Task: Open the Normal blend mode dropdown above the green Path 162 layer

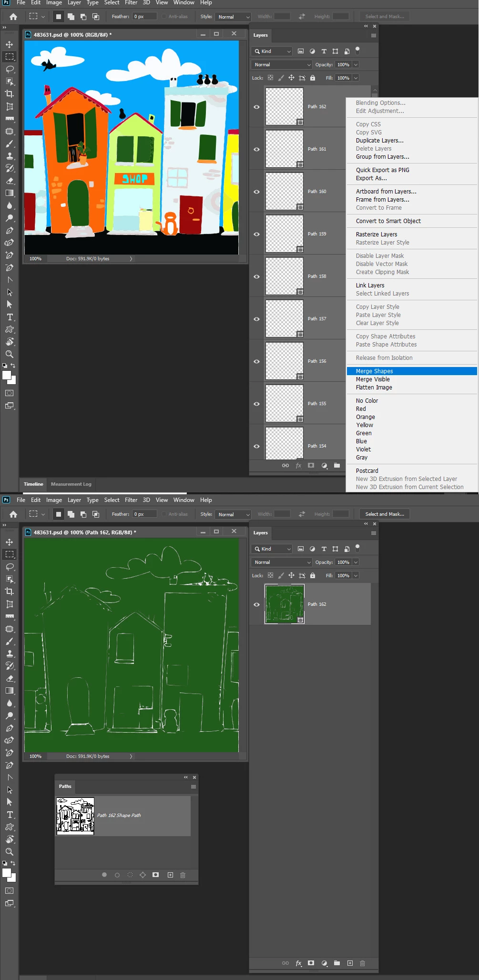Action: (x=282, y=562)
